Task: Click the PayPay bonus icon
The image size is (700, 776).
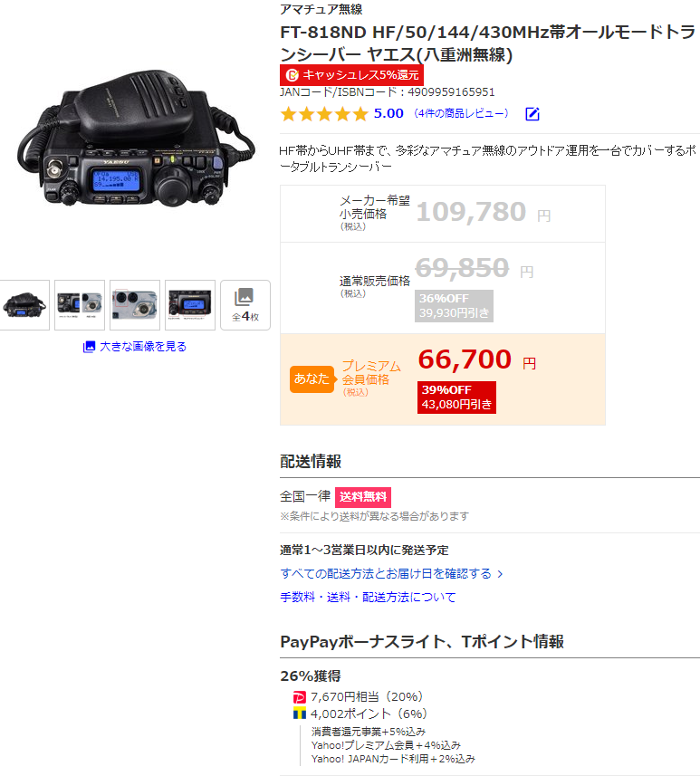Action: [x=300, y=697]
